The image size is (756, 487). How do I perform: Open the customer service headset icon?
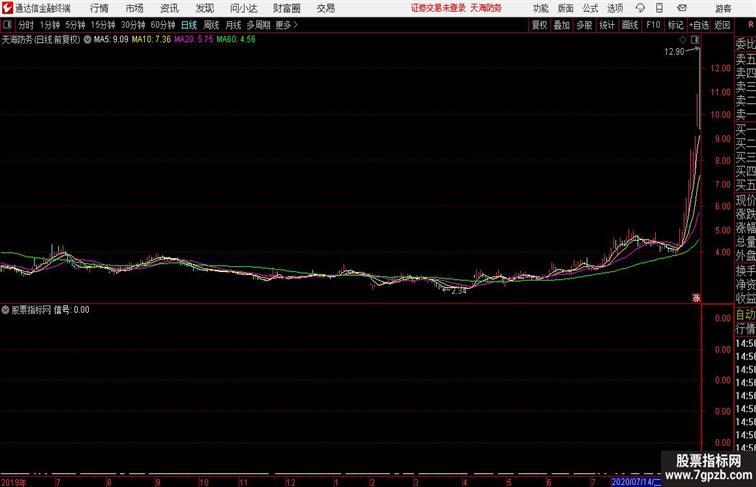pos(640,8)
